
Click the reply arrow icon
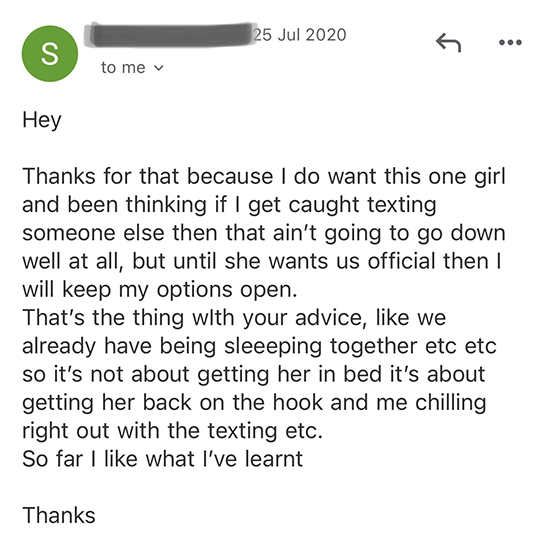pyautogui.click(x=448, y=42)
